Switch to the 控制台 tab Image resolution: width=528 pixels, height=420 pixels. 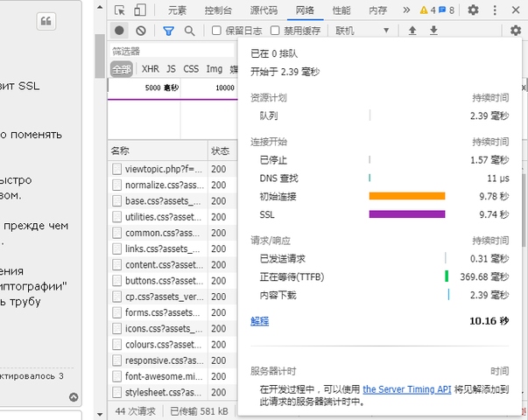coord(218,10)
